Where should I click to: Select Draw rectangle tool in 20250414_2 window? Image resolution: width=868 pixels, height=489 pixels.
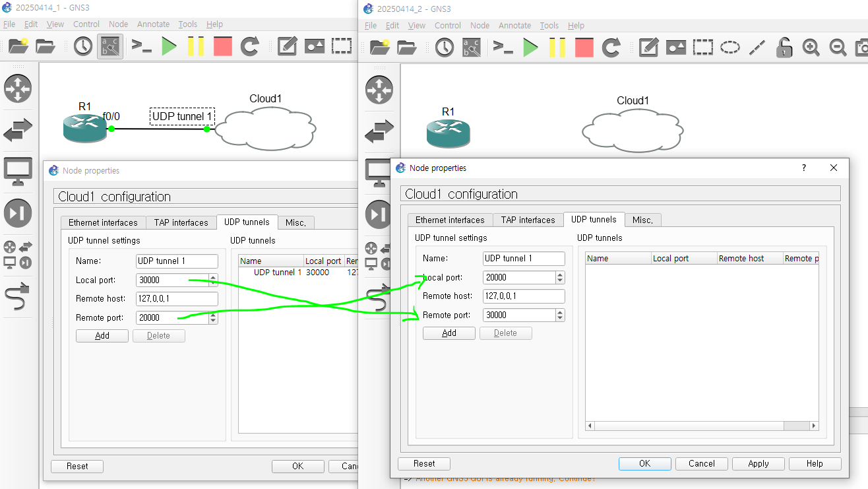[703, 48]
